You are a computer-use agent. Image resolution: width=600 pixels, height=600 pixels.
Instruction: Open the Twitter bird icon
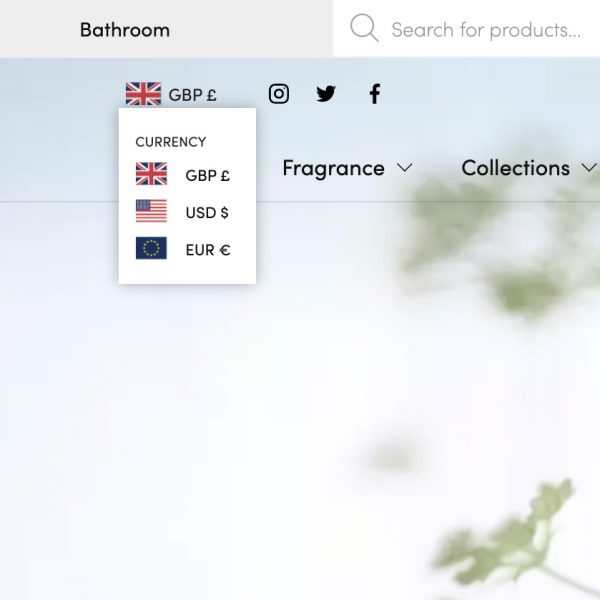pos(326,94)
